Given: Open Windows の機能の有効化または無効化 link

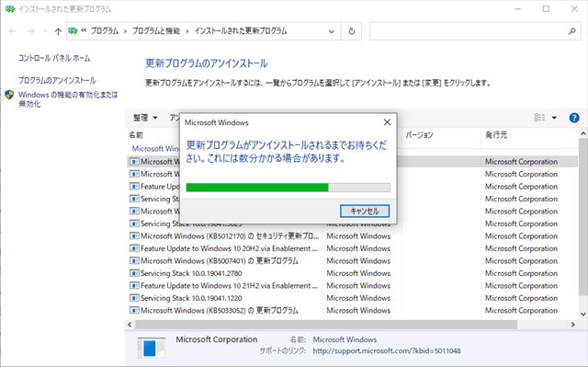Looking at the screenshot, I should (x=68, y=99).
